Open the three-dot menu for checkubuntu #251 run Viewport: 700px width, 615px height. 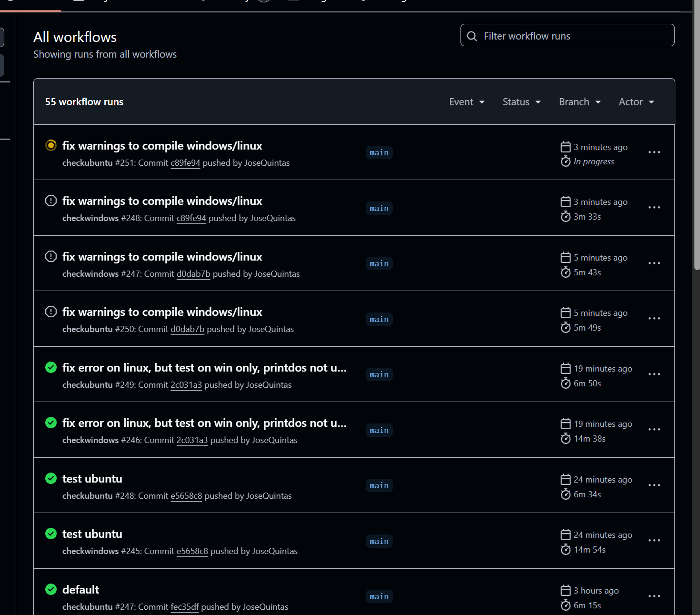[x=654, y=152]
